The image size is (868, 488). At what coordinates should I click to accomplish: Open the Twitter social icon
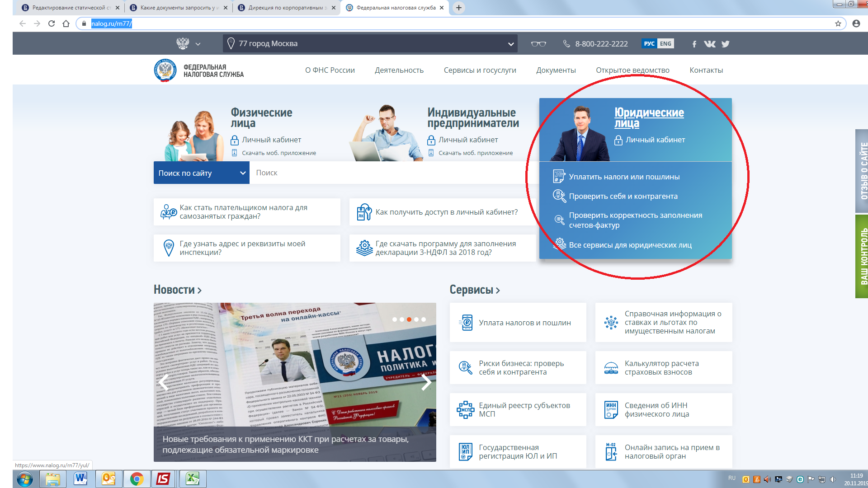pos(725,44)
